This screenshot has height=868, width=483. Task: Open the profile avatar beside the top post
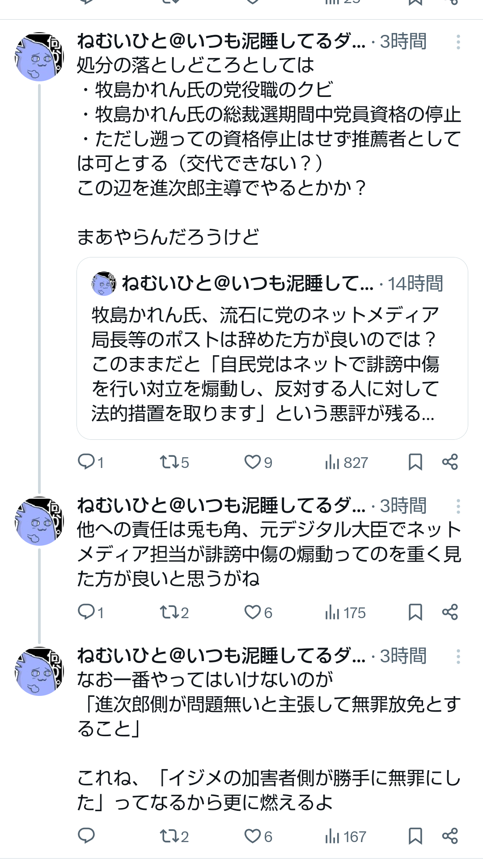click(x=39, y=57)
